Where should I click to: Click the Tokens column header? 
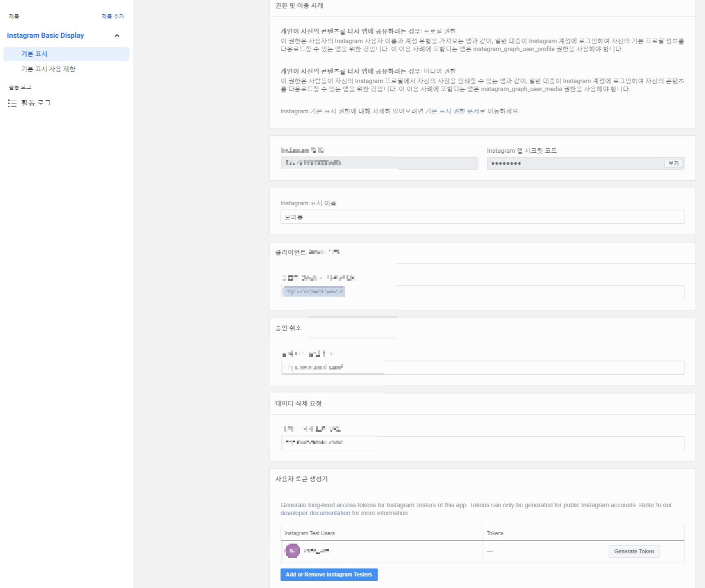click(495, 533)
